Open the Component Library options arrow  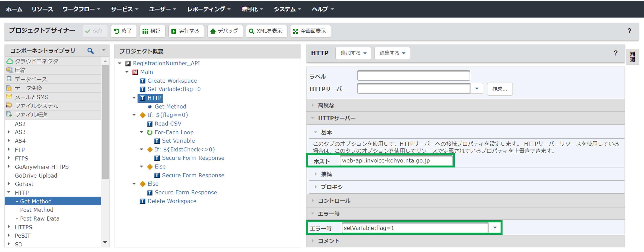[x=103, y=51]
